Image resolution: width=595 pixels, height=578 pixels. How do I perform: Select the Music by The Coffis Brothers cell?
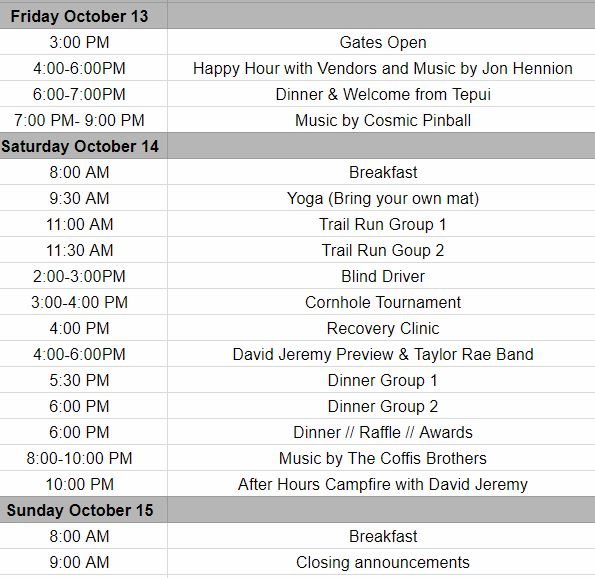pyautogui.click(x=381, y=458)
